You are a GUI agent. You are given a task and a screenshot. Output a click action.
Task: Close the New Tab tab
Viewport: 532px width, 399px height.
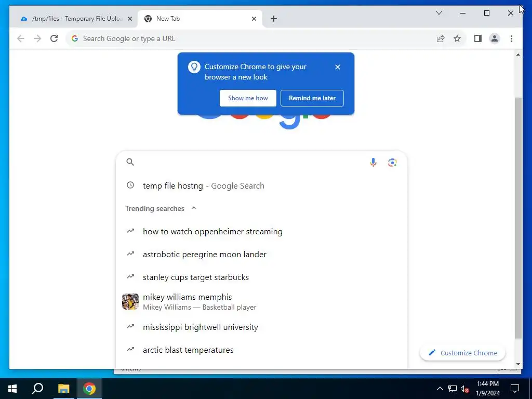(x=254, y=19)
